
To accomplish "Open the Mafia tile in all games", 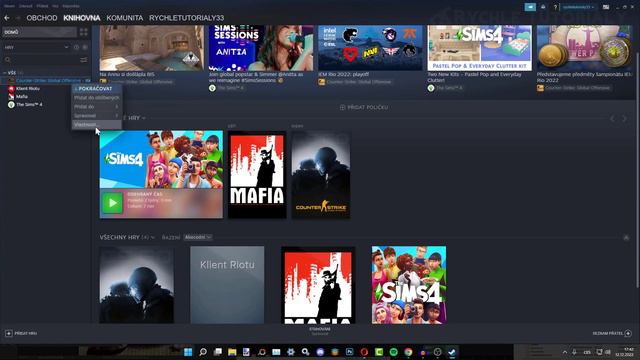I will coord(318,285).
